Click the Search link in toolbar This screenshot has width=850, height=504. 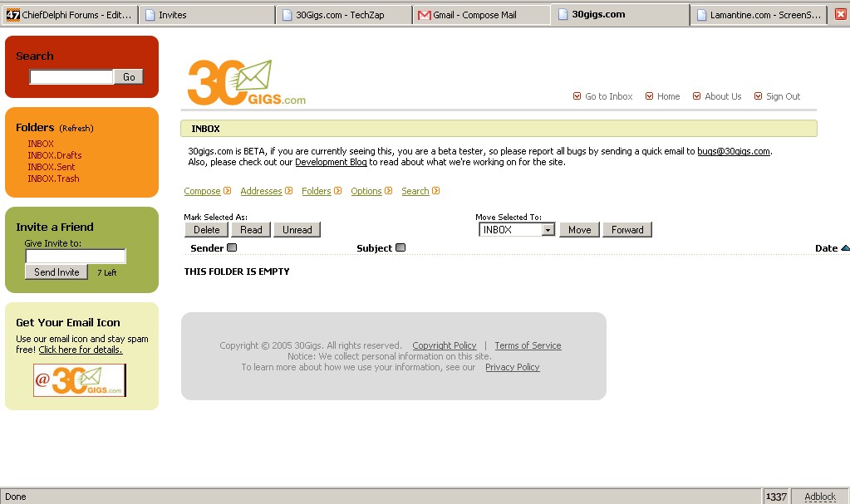415,191
